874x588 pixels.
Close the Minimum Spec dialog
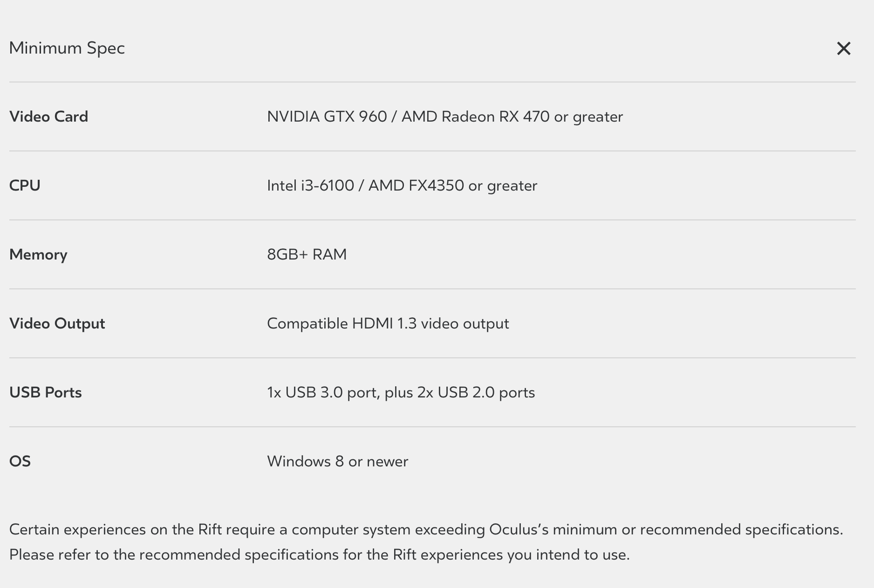[844, 48]
